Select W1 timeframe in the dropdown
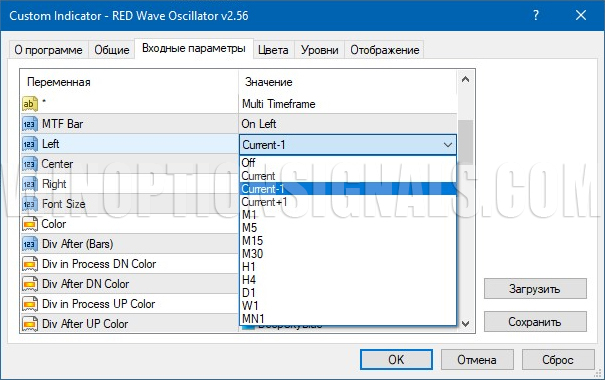The height and width of the screenshot is (380, 605). [x=348, y=306]
